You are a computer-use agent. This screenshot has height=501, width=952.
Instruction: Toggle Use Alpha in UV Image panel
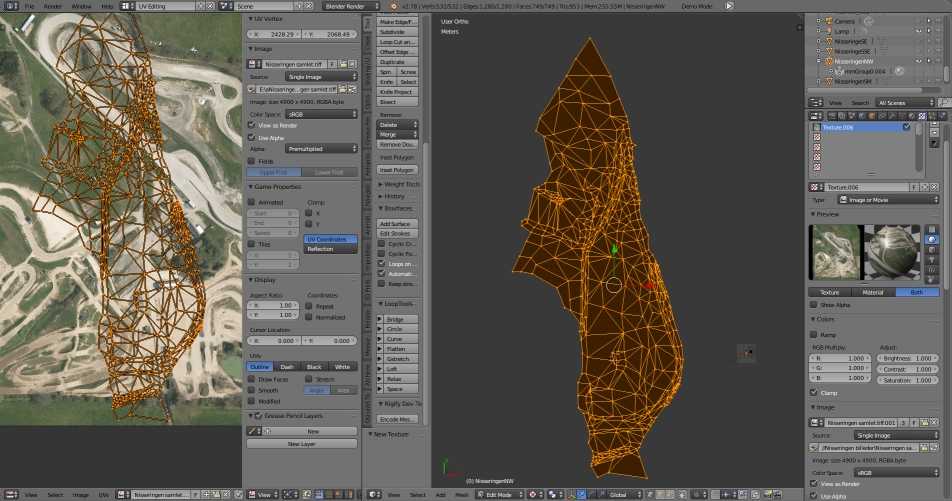point(251,137)
